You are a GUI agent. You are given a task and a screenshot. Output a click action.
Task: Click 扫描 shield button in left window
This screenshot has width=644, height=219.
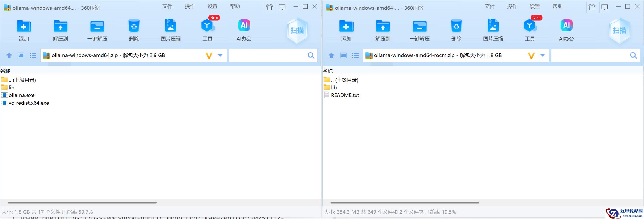click(x=297, y=30)
